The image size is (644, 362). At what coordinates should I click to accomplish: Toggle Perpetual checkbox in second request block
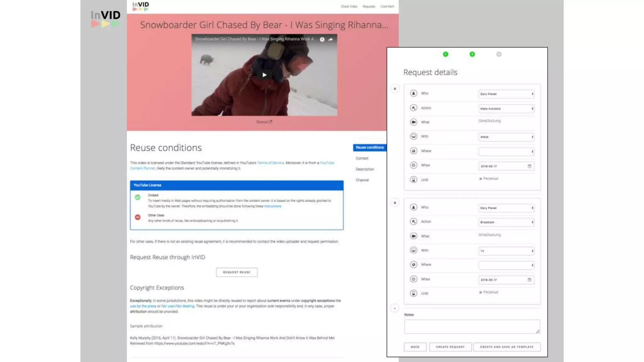point(480,292)
